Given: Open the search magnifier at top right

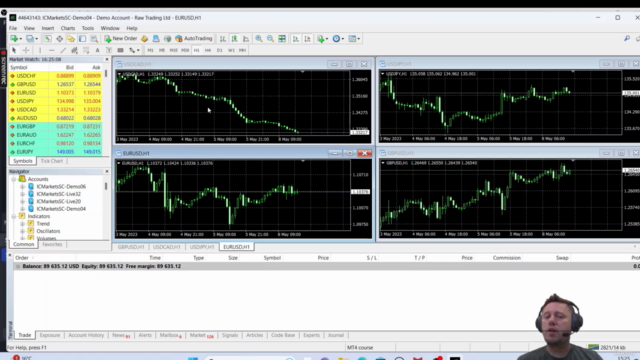Looking at the screenshot, I should pos(627,38).
